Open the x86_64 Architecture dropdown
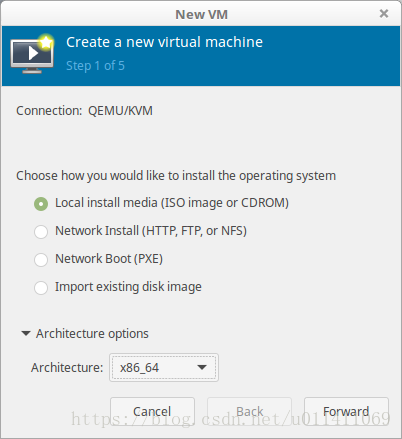Viewport: 402px width, 439px height. [164, 367]
